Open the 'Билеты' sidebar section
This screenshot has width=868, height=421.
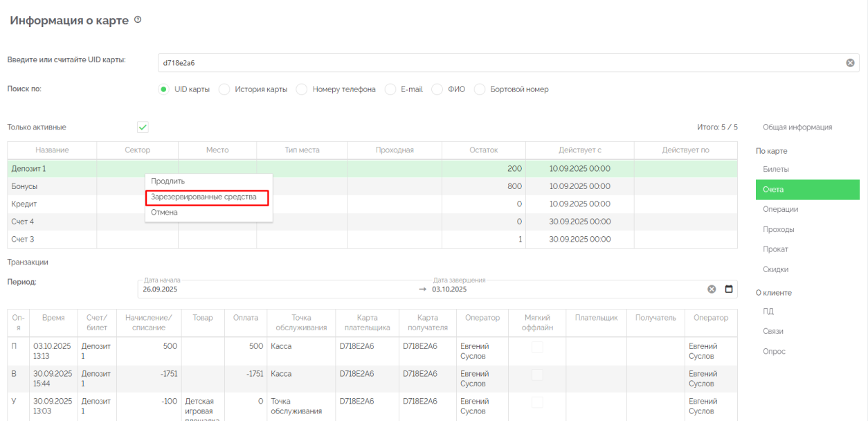pyautogui.click(x=776, y=169)
